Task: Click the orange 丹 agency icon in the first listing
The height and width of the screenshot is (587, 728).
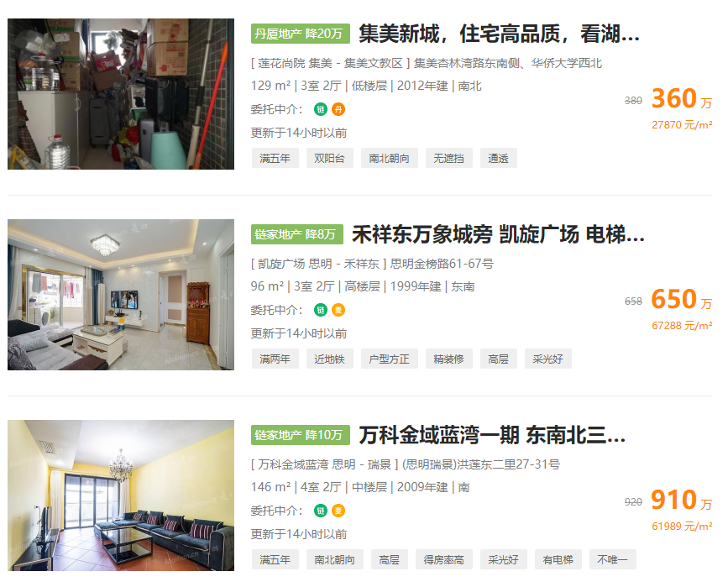Action: 338,109
